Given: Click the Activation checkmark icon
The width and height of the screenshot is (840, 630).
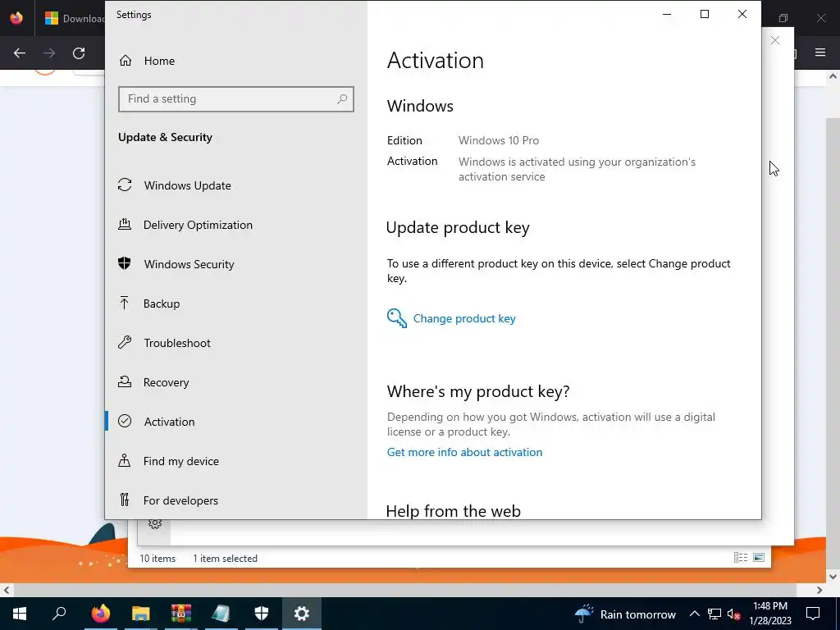Looking at the screenshot, I should (x=125, y=421).
